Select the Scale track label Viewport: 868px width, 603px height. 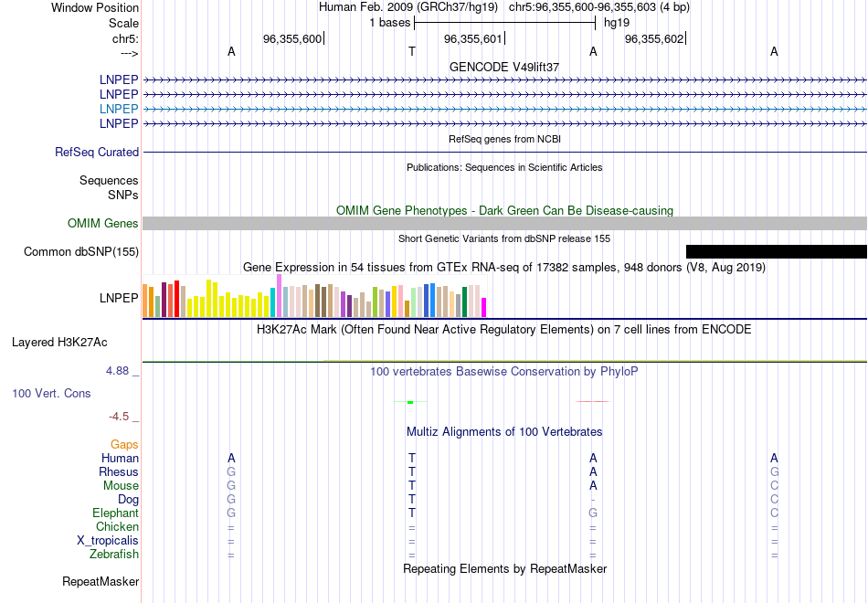123,23
